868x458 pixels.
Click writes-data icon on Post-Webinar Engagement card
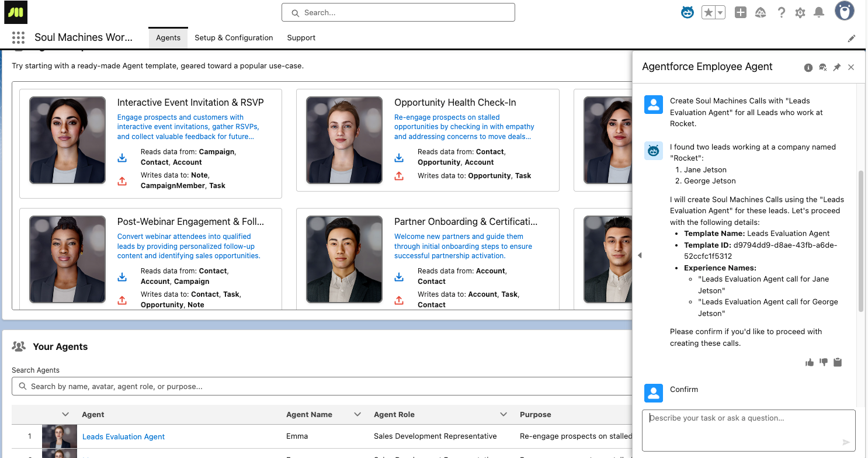pos(122,300)
